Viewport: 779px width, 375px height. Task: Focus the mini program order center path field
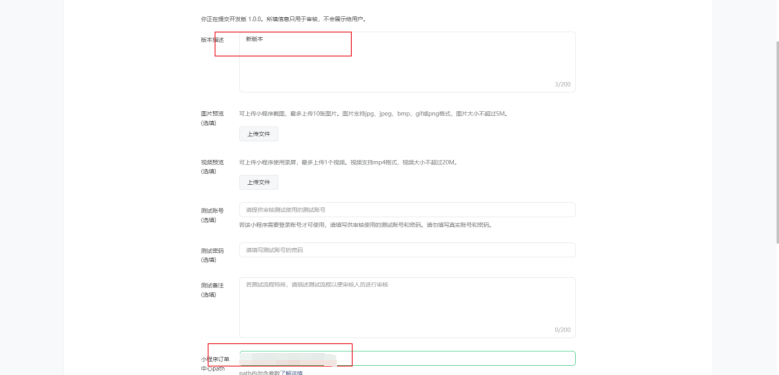pos(407,359)
